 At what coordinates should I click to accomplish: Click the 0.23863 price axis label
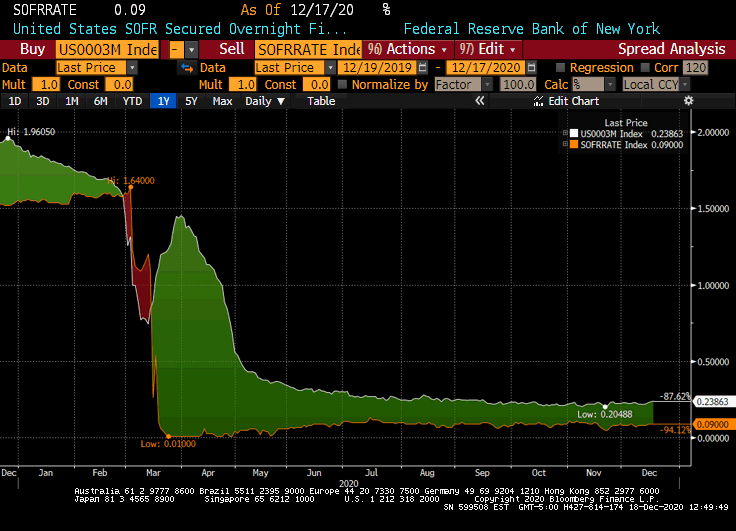tap(713, 401)
